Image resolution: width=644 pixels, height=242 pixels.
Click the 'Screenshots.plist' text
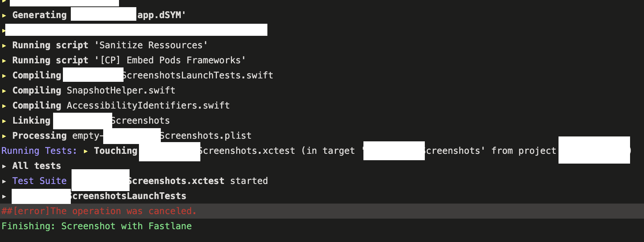[206, 136]
